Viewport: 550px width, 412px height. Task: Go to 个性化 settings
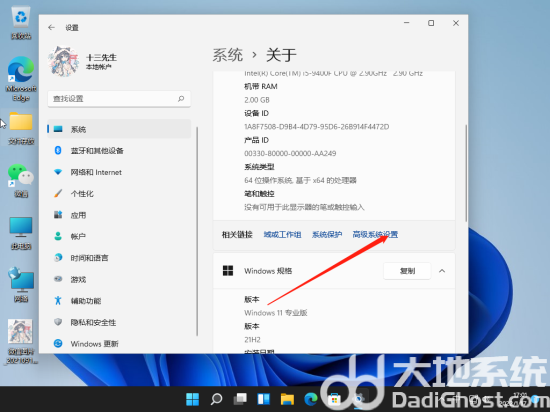(x=119, y=194)
